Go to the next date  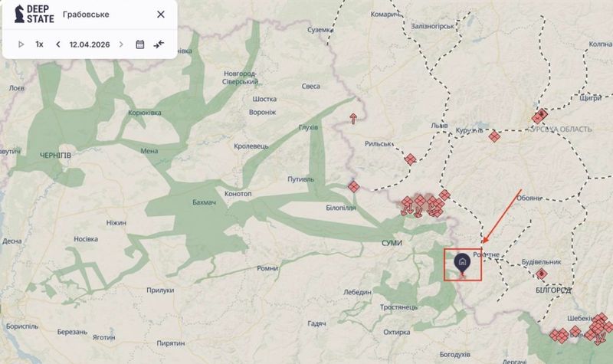coord(121,44)
